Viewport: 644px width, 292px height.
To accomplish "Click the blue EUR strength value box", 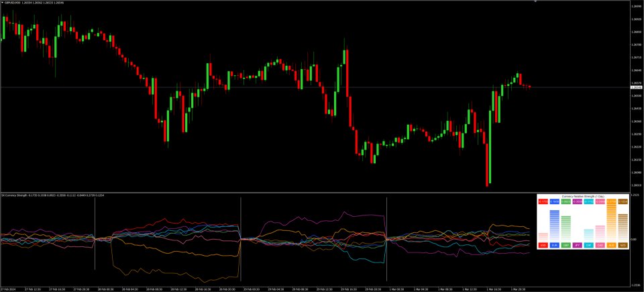I will [555, 201].
